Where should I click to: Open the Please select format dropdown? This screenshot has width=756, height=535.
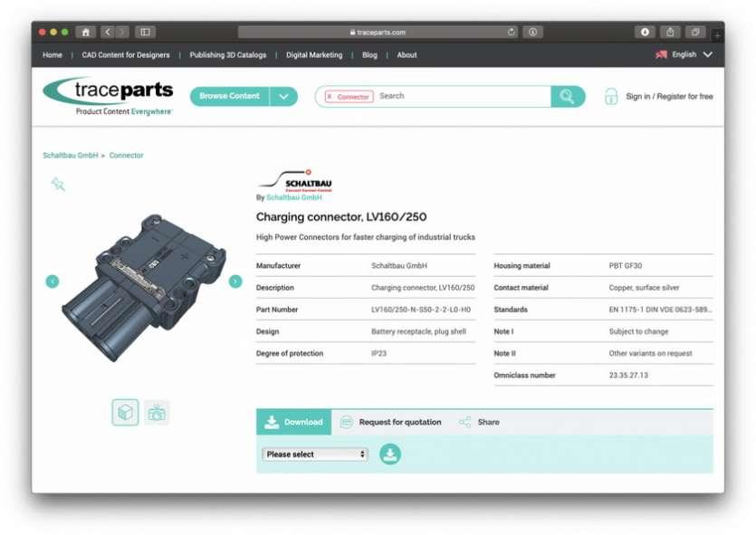click(315, 454)
